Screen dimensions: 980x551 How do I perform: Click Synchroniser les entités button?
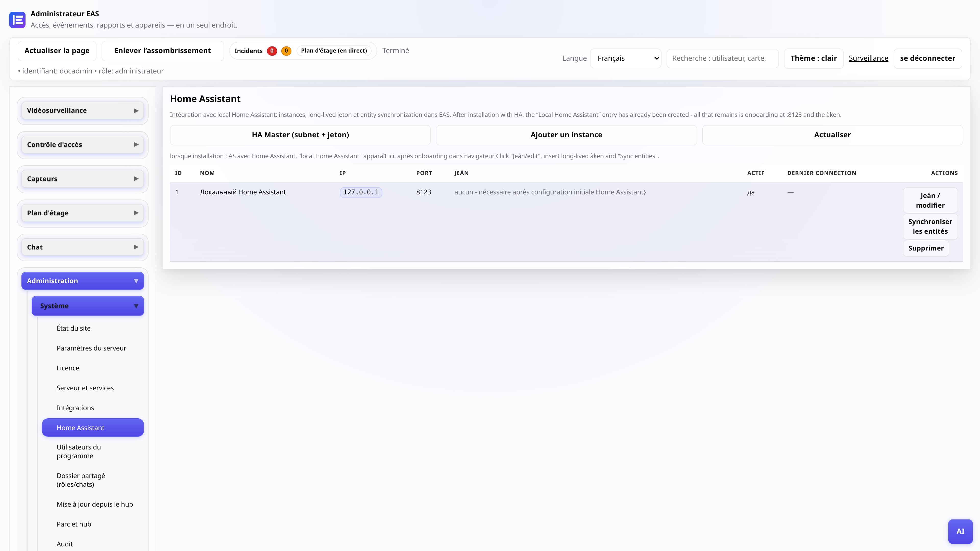(x=930, y=226)
